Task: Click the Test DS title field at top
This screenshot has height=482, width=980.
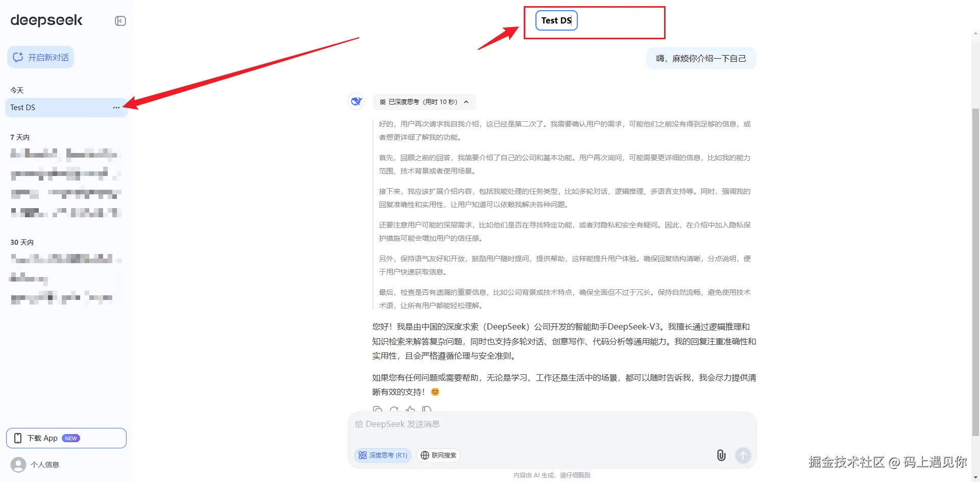Action: click(556, 20)
